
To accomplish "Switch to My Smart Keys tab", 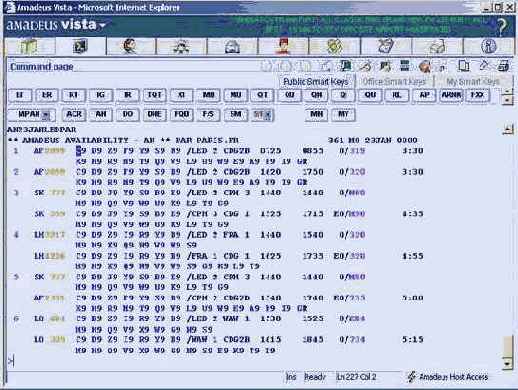I will 473,81.
